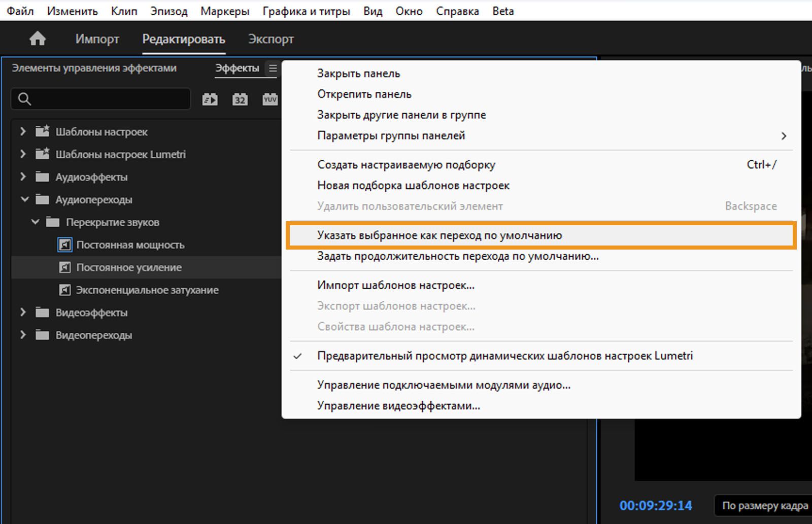Open the Графика и титры menu
The height and width of the screenshot is (524, 812).
pos(307,11)
